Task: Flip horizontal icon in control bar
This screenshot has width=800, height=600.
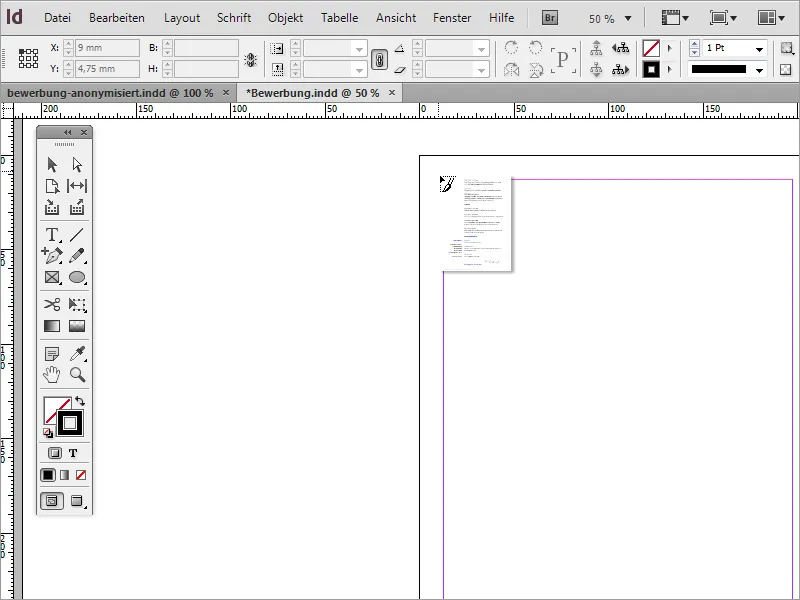Action: [x=511, y=69]
